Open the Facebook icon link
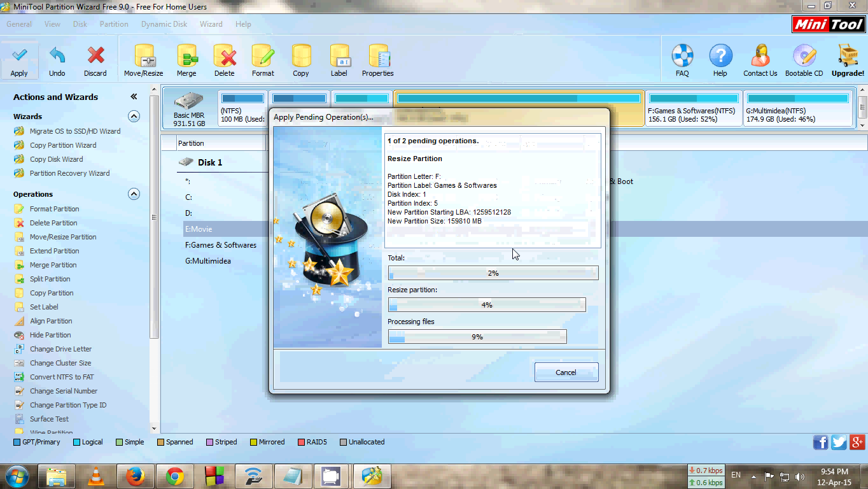 click(x=821, y=443)
